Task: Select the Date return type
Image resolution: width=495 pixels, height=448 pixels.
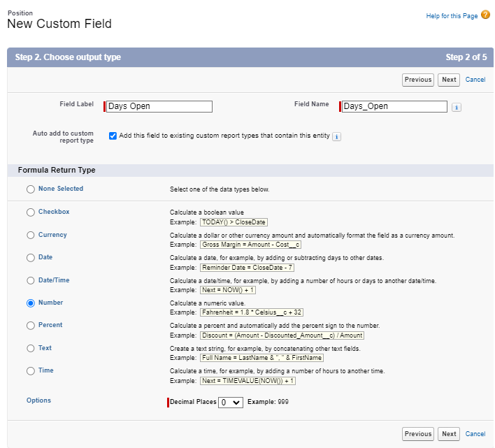Action: pos(30,258)
